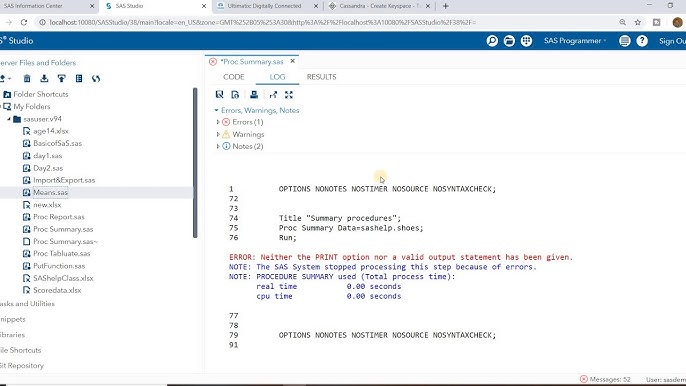
Task: Open the Proc Report.sas file
Action: [59, 217]
